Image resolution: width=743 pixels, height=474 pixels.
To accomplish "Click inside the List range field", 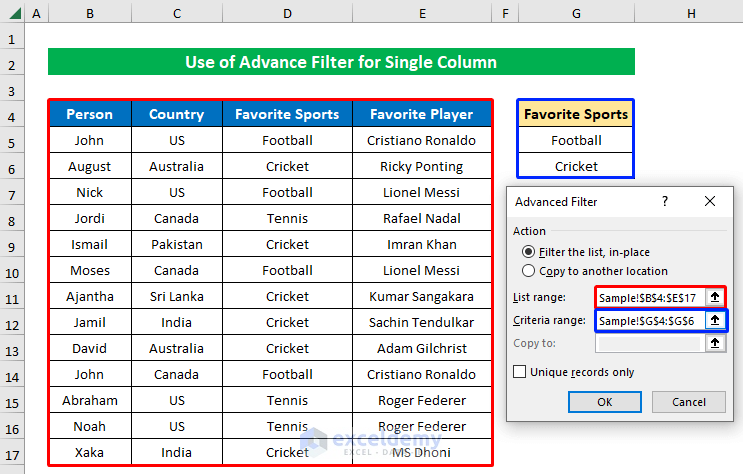I will [x=648, y=297].
